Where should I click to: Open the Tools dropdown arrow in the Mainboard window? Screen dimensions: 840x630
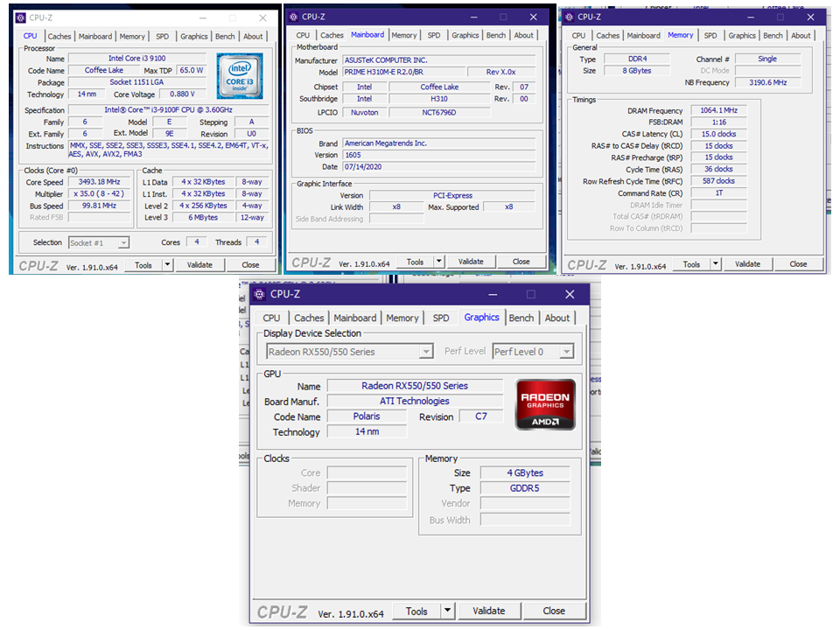[x=438, y=262]
